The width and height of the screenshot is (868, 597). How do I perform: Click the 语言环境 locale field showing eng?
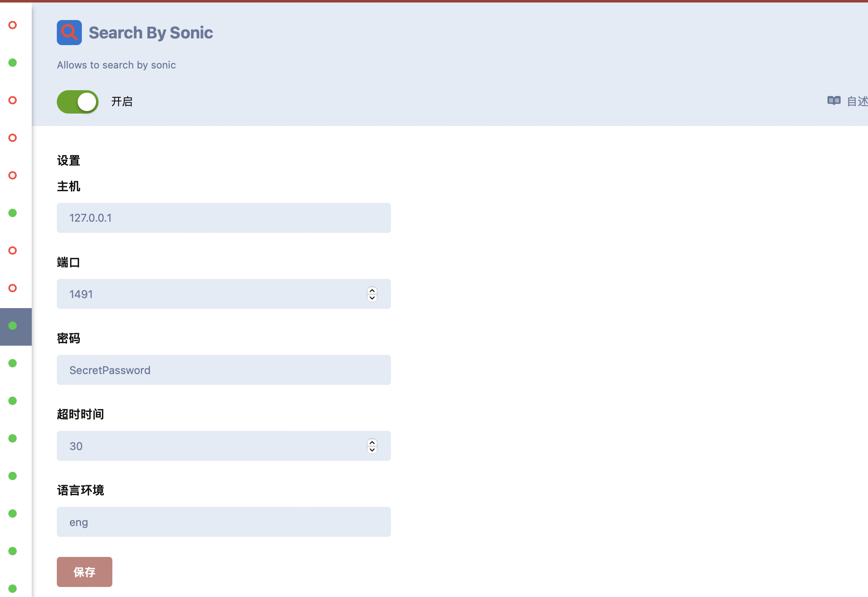223,522
